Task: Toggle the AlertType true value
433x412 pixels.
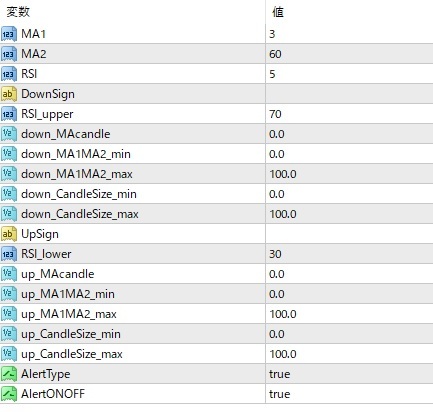Action: tap(279, 374)
